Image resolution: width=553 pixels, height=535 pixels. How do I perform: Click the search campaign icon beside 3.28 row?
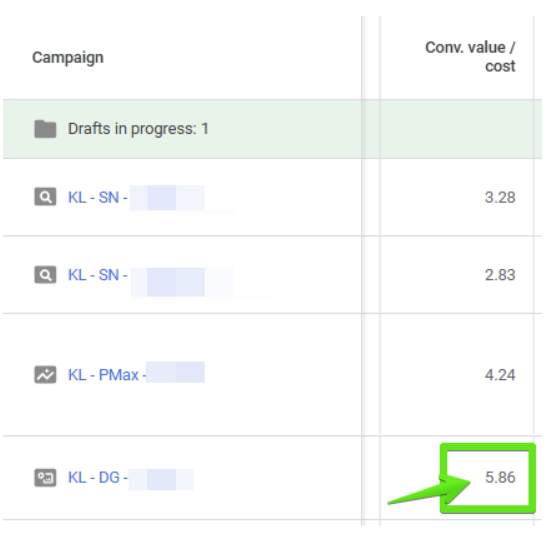45,196
